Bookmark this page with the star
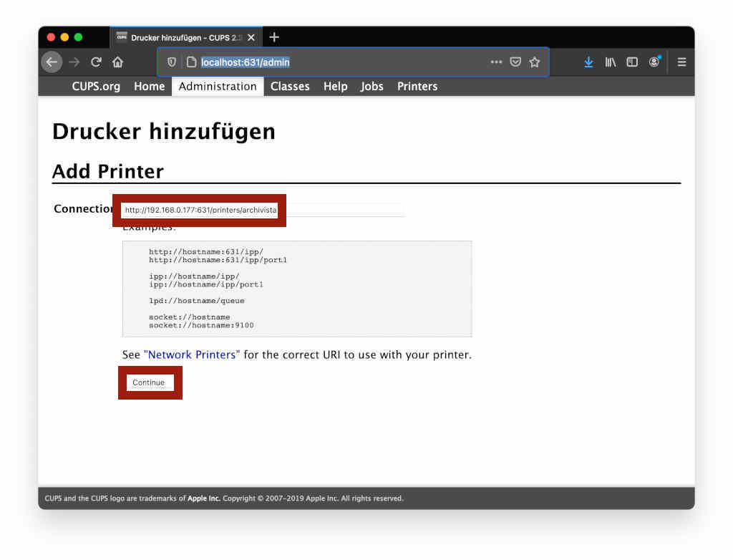 tap(535, 62)
